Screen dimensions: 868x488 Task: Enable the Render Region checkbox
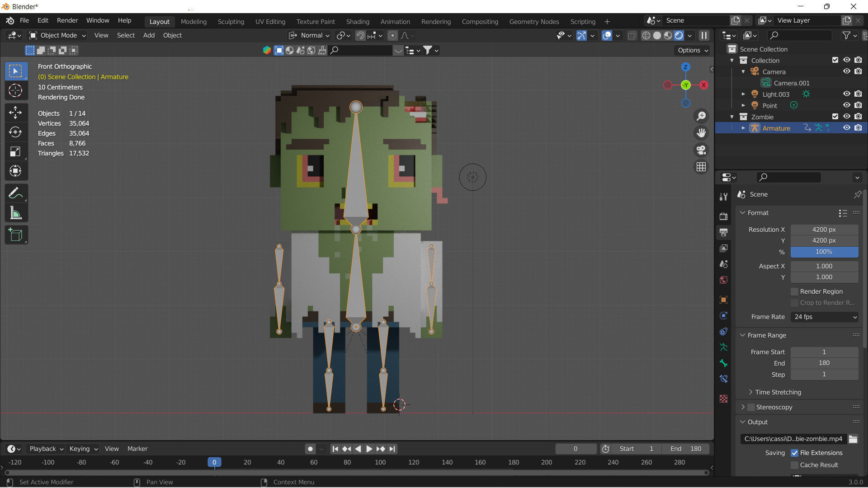click(794, 291)
